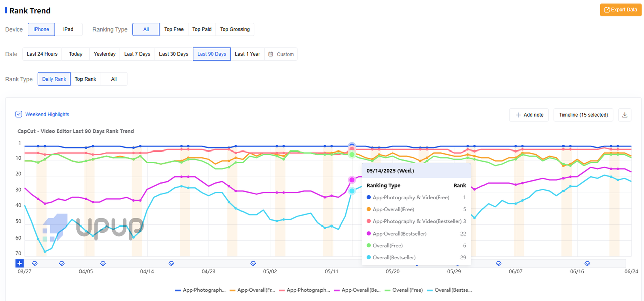The image size is (644, 301).
Task: Click the Rank Trend heading
Action: point(30,10)
